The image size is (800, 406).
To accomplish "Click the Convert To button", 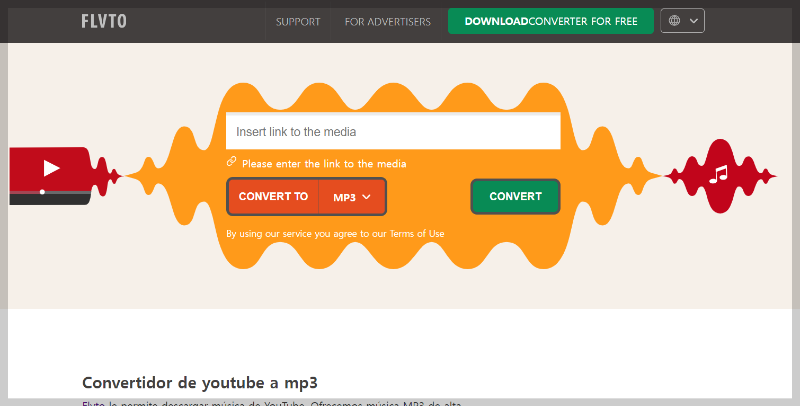I will tap(273, 196).
